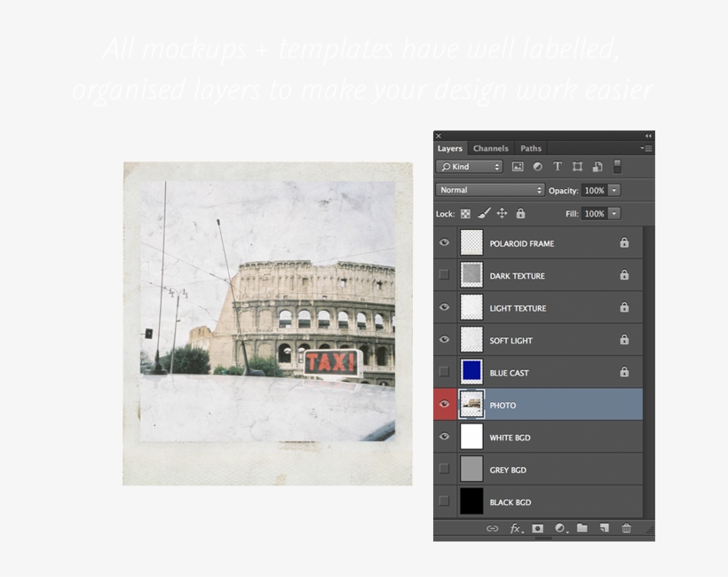This screenshot has height=577, width=728.
Task: Create a new layer group
Action: click(x=583, y=526)
